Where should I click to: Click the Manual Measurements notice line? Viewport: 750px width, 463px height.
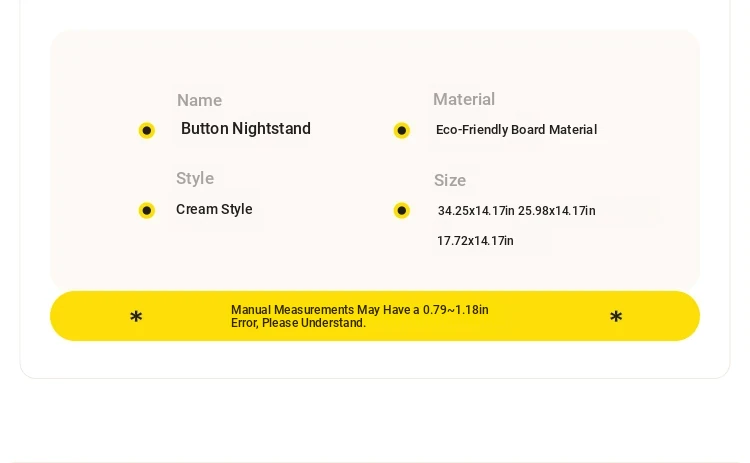pyautogui.click(x=360, y=310)
